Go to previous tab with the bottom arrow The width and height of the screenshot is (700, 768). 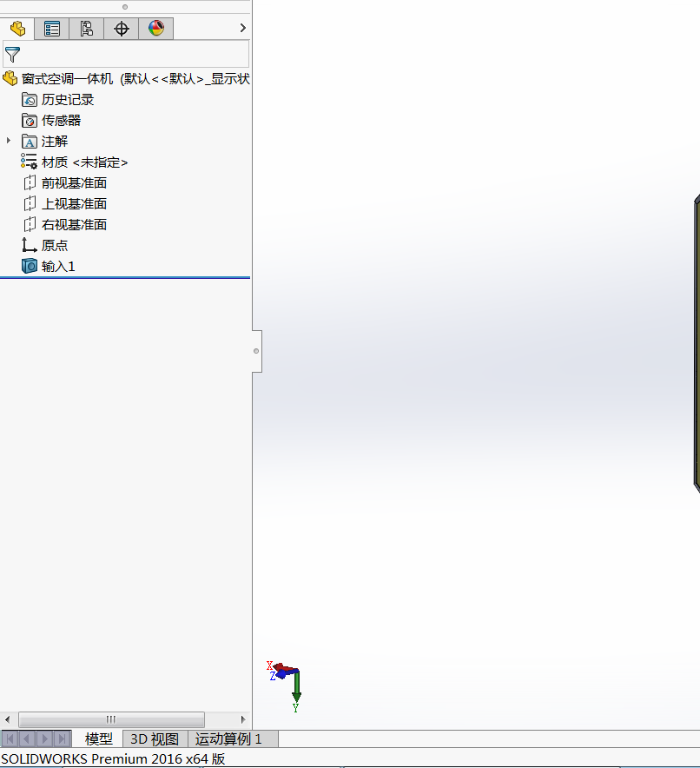pos(28,738)
